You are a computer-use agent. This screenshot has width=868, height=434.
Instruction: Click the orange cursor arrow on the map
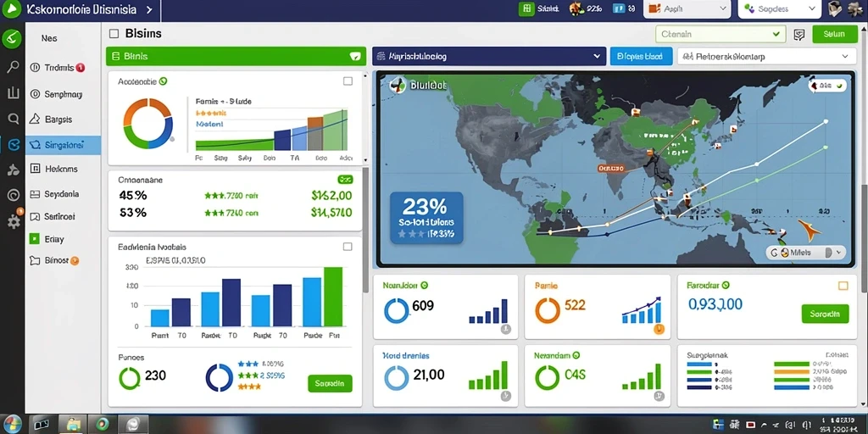809,230
